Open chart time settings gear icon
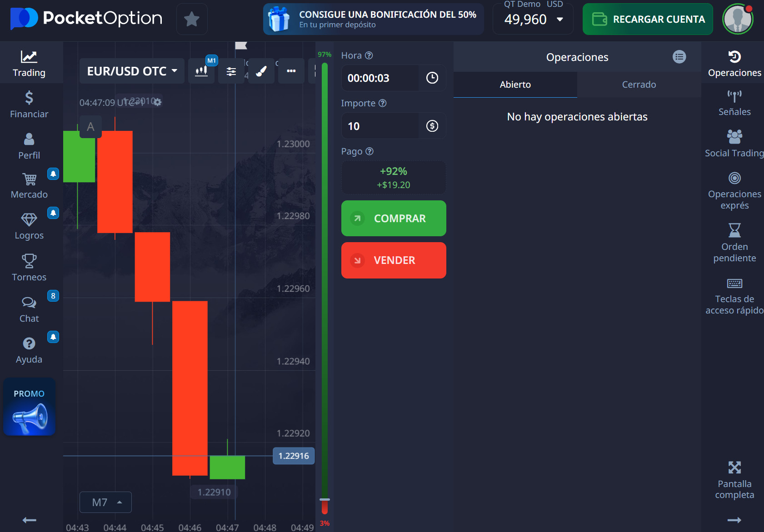Screen dimensions: 764x532 pos(157,102)
